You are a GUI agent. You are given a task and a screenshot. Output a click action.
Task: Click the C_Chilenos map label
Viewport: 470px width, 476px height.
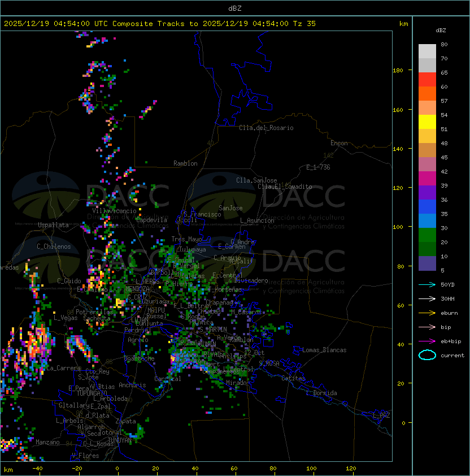[54, 246]
